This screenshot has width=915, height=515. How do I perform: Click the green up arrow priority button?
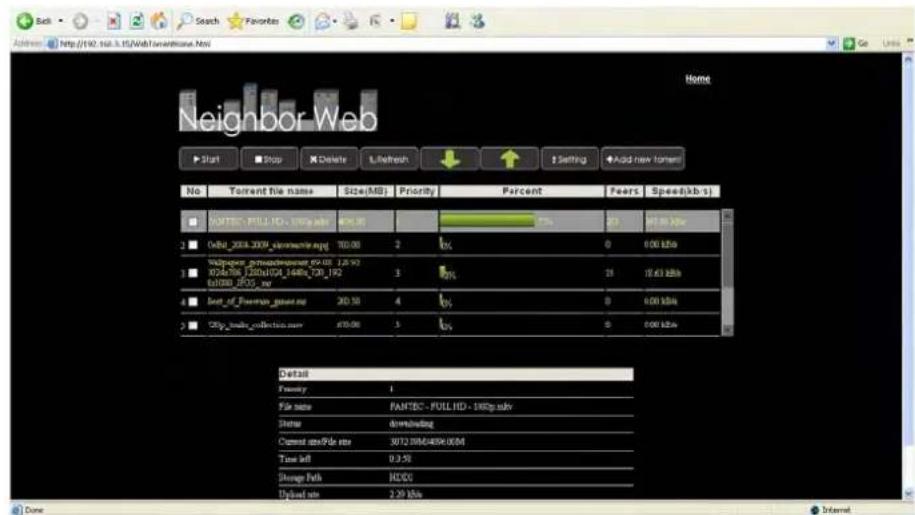pyautogui.click(x=509, y=159)
